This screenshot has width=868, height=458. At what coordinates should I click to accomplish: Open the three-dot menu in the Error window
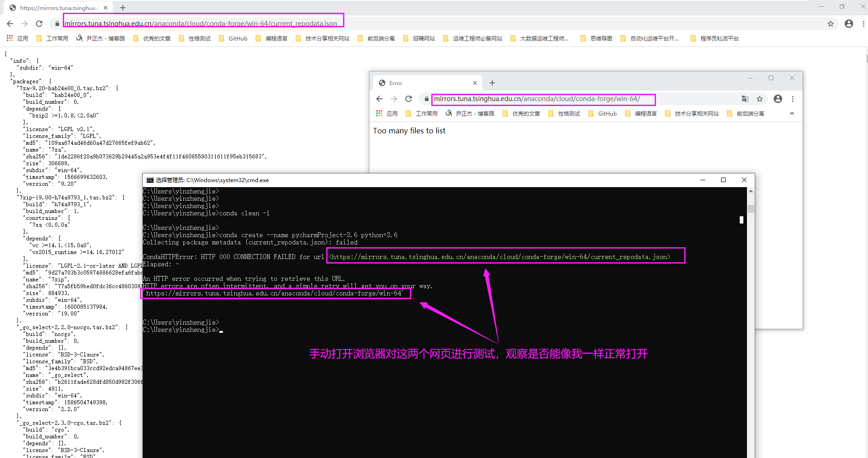[x=792, y=99]
